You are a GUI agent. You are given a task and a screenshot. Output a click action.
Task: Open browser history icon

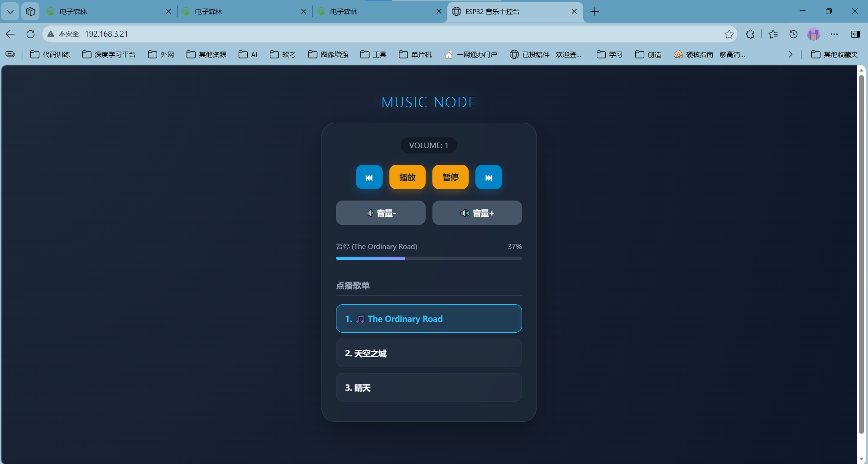(x=793, y=34)
